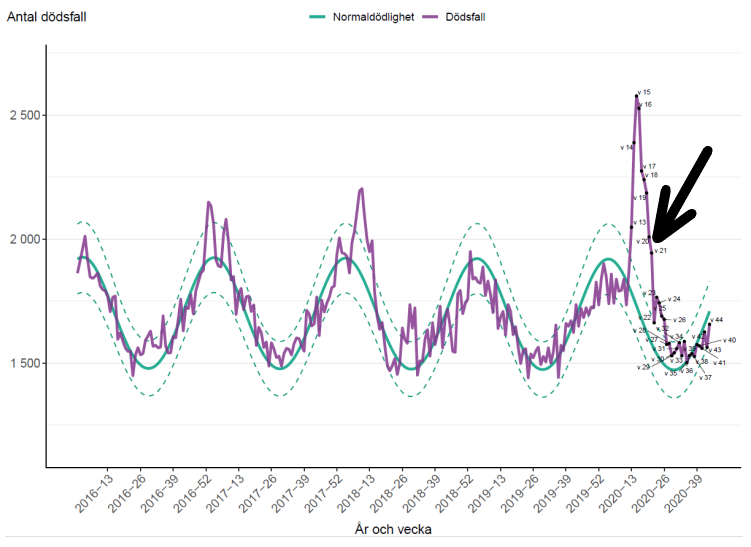Click the 2016-13 x-axis label
This screenshot has width=751, height=547.
coord(94,493)
